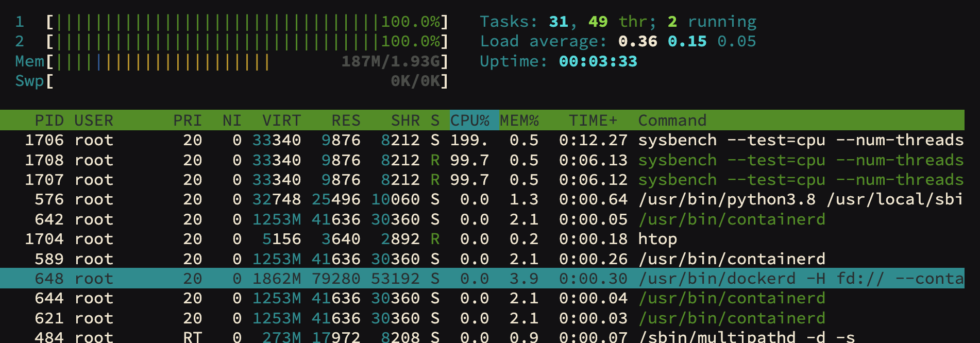Click the Command column header
The width and height of the screenshot is (980, 343).
672,121
